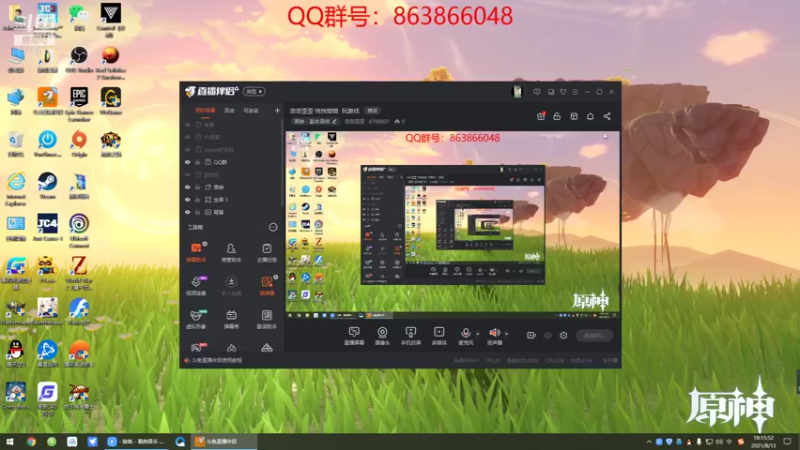Toggle the lock on QQ群 source
Viewport: 800px width, 450px height.
[x=197, y=162]
